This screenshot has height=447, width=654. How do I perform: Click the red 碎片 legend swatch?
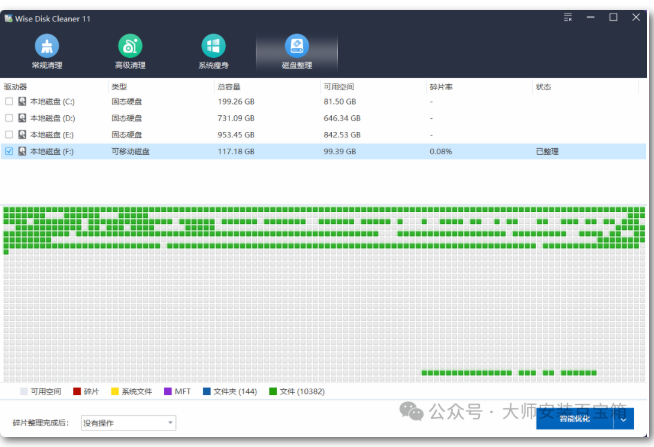point(77,391)
